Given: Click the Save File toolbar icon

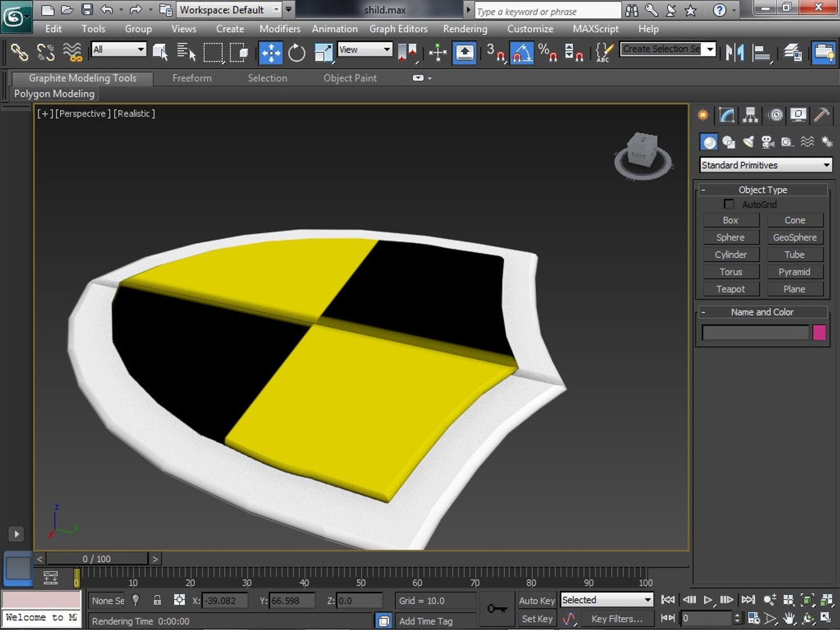Looking at the screenshot, I should [x=87, y=9].
